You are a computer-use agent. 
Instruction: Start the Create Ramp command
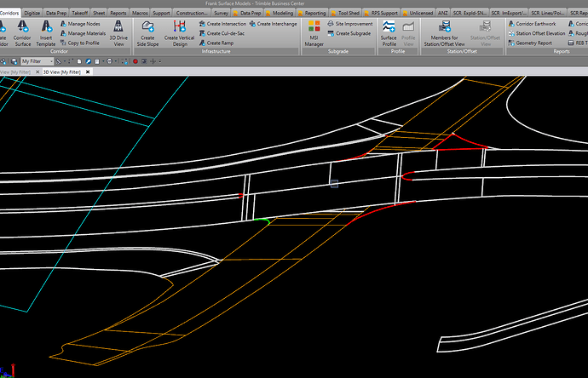point(216,43)
